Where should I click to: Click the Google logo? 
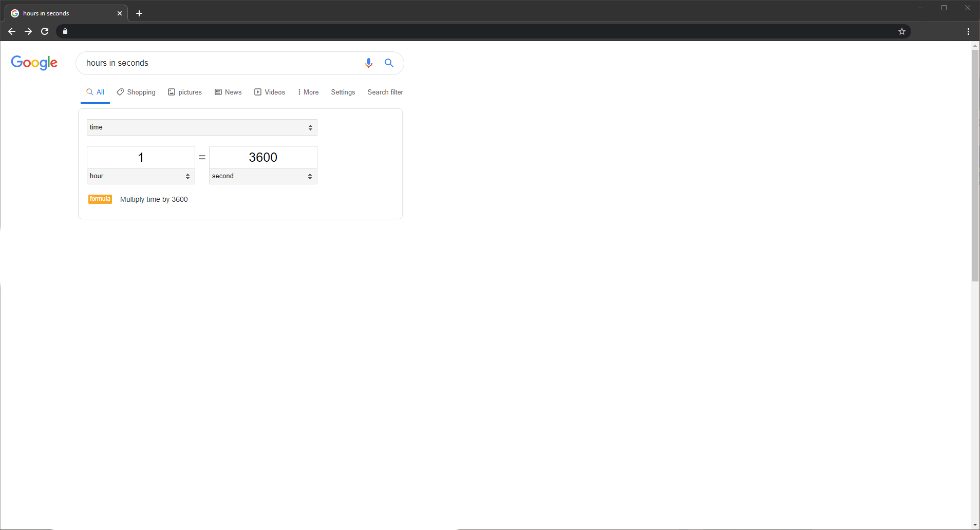pyautogui.click(x=34, y=63)
